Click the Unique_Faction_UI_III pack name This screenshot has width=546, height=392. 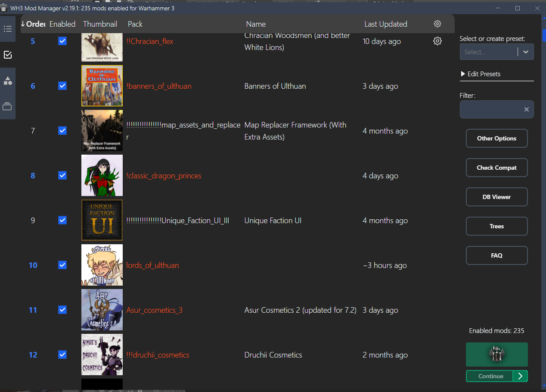177,221
